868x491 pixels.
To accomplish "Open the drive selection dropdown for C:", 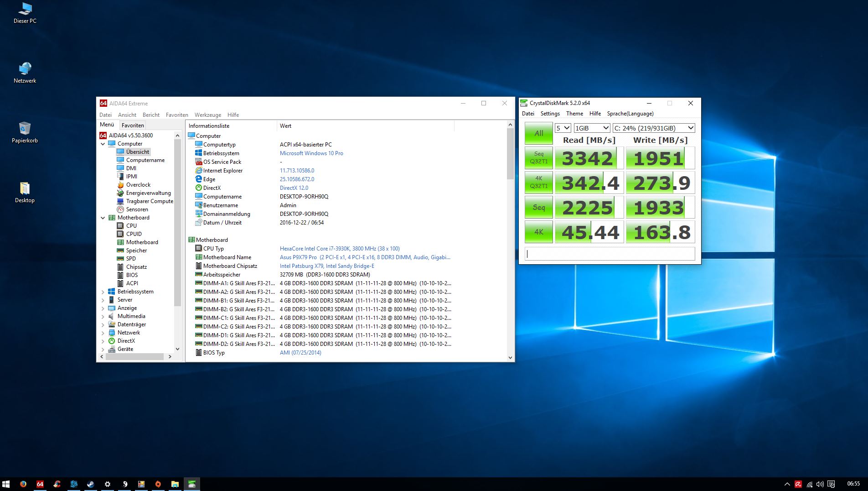I will (654, 128).
